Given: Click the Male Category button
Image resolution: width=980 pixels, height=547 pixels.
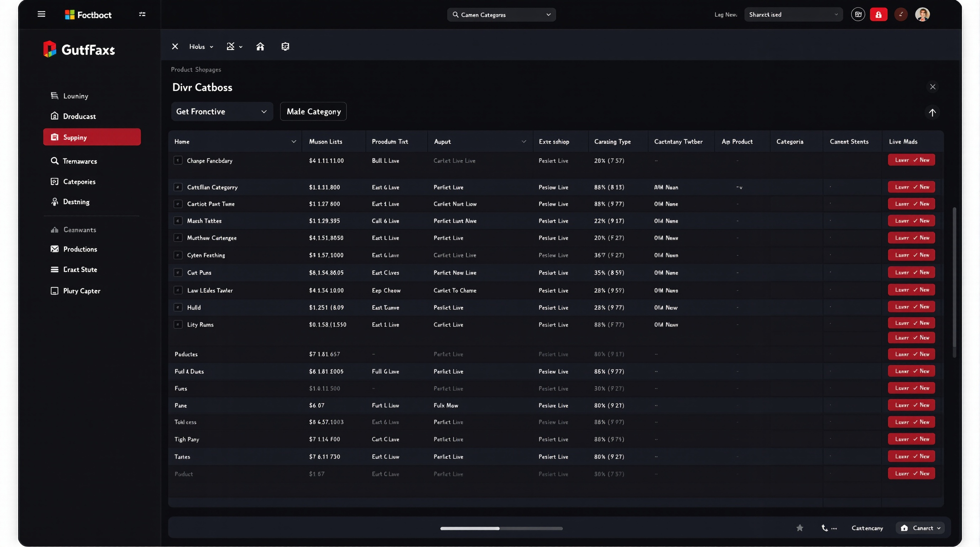Looking at the screenshot, I should (x=313, y=111).
